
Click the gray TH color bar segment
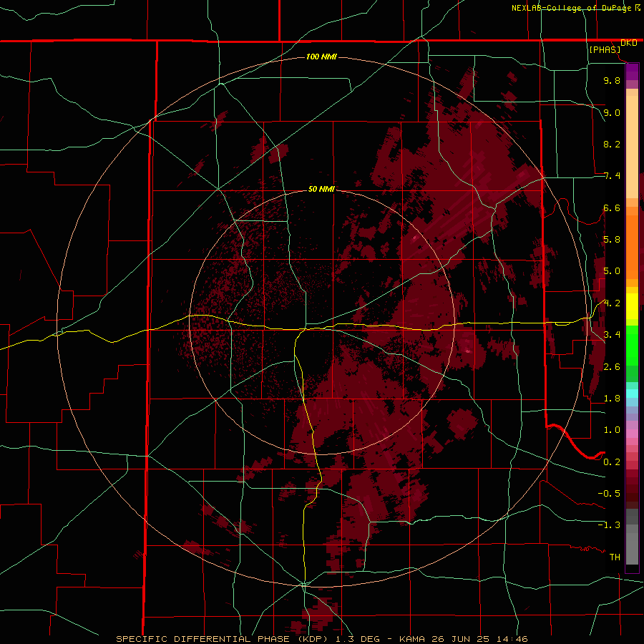coord(632,548)
